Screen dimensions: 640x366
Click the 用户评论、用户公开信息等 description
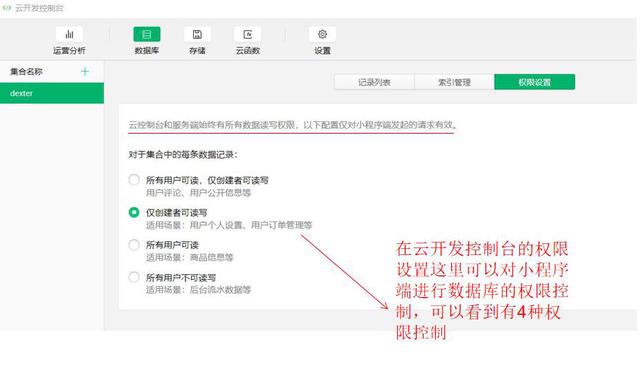click(x=198, y=193)
